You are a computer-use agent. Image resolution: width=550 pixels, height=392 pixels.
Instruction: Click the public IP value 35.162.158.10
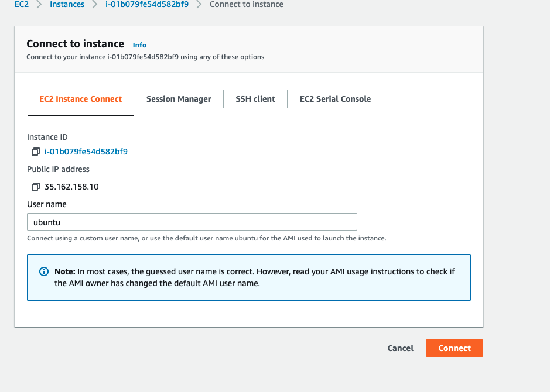71,187
